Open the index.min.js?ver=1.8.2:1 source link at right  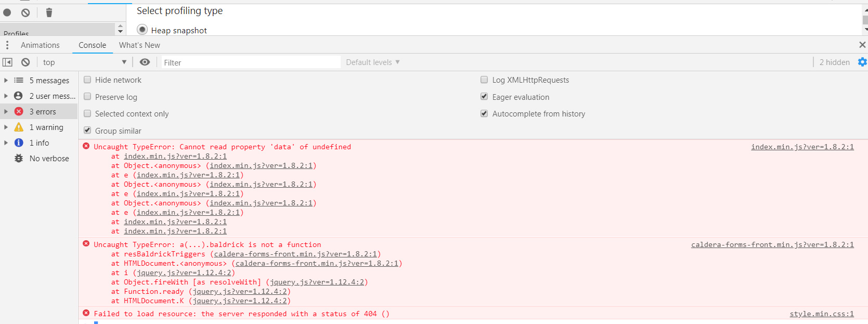[802, 147]
